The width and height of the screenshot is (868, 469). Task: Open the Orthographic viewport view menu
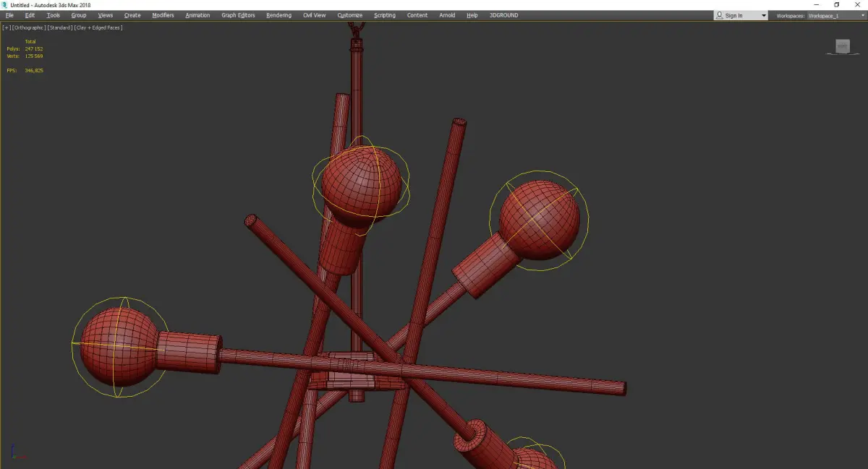click(29, 27)
